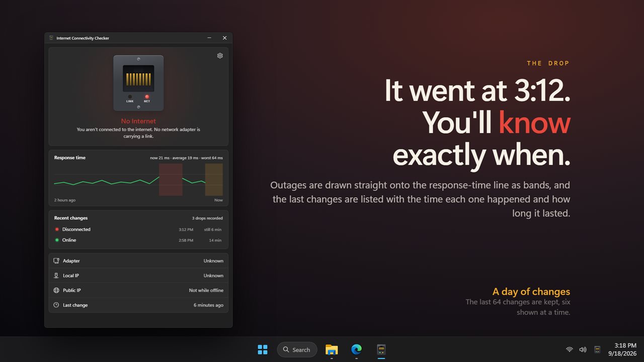Image resolution: width=644 pixels, height=362 pixels.
Task: Click the Last change clock icon
Action: click(x=56, y=305)
